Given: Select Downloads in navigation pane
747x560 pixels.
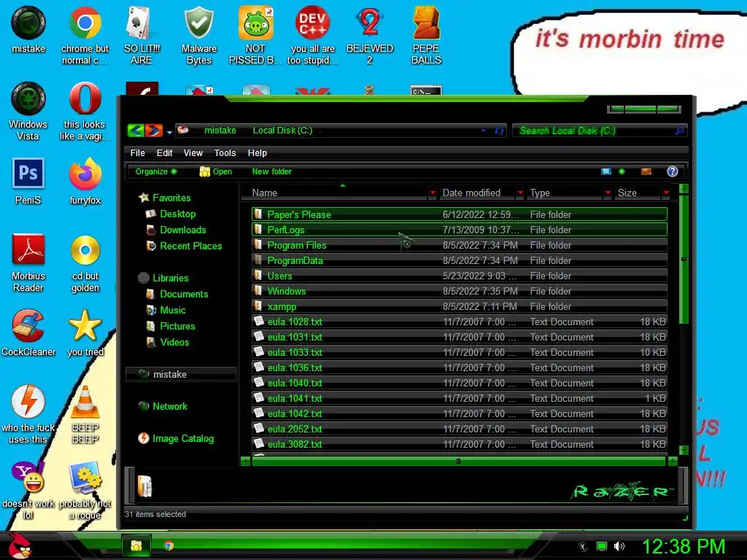Looking at the screenshot, I should click(182, 230).
